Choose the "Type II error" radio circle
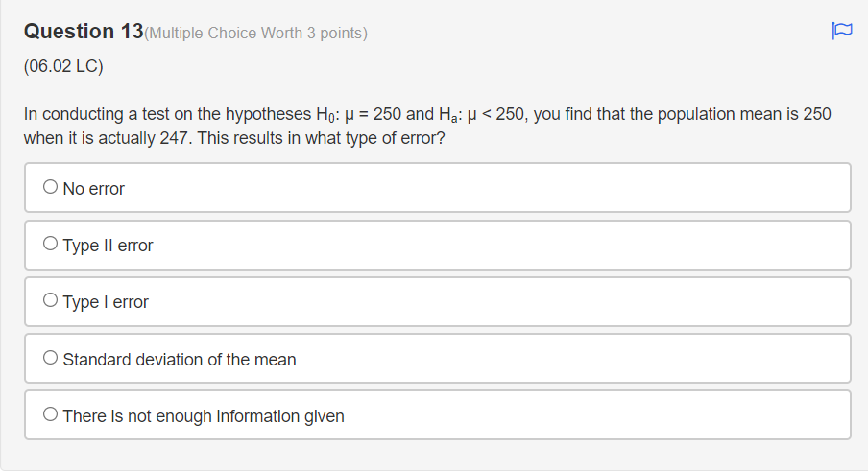The height and width of the screenshot is (471, 868). [50, 244]
